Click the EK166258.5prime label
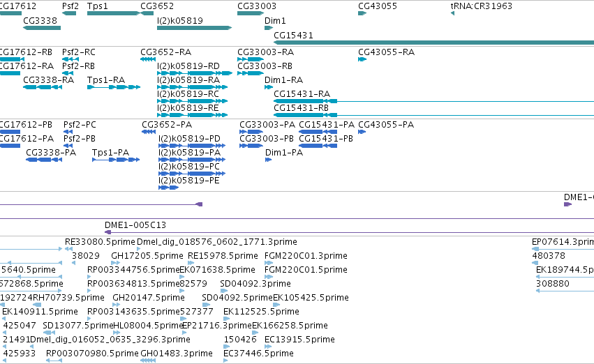 290,326
